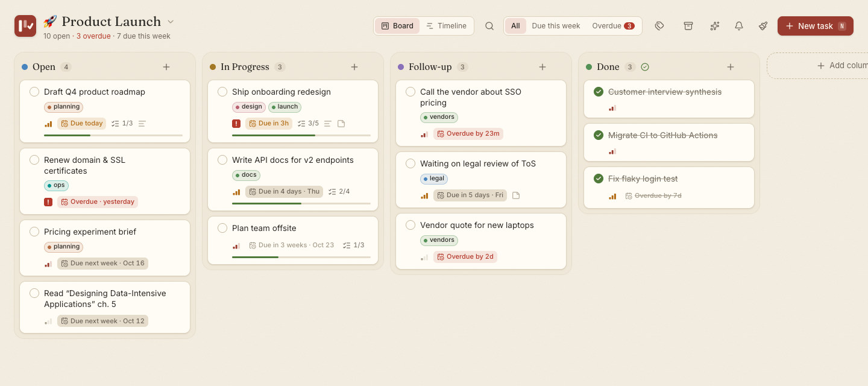Switch to Board view
Screen dimensions: 868x386
coord(397,26)
